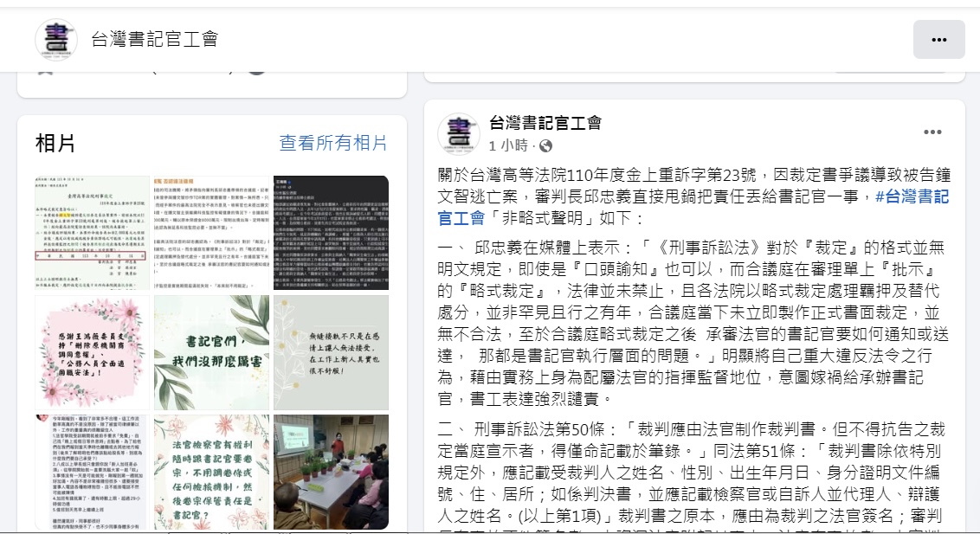Open the court ruling document photo thumbnail
This screenshot has width=980, height=534.
click(x=92, y=232)
